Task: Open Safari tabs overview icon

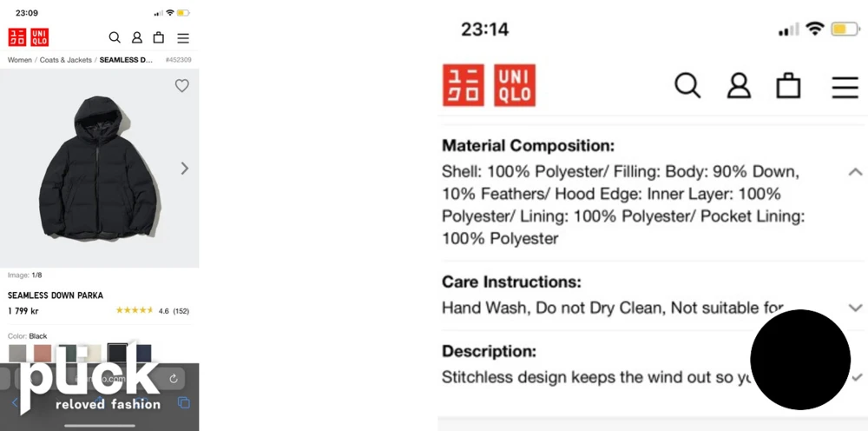Action: tap(184, 402)
